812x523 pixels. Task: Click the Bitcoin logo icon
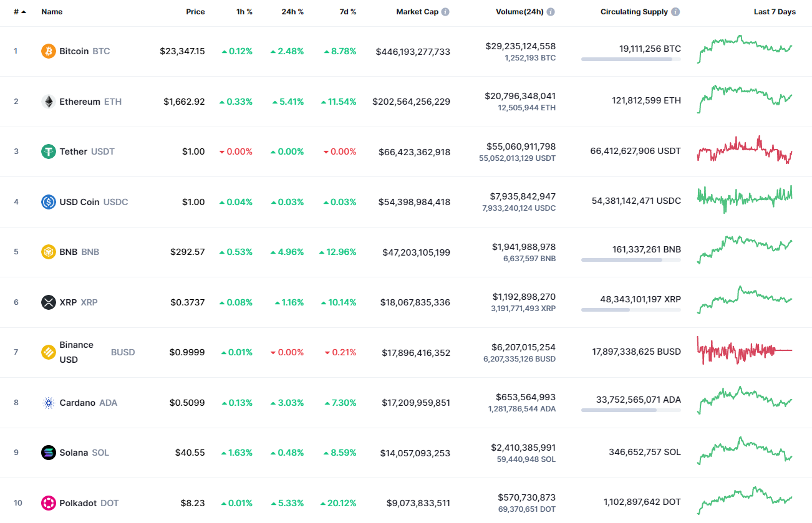47,51
